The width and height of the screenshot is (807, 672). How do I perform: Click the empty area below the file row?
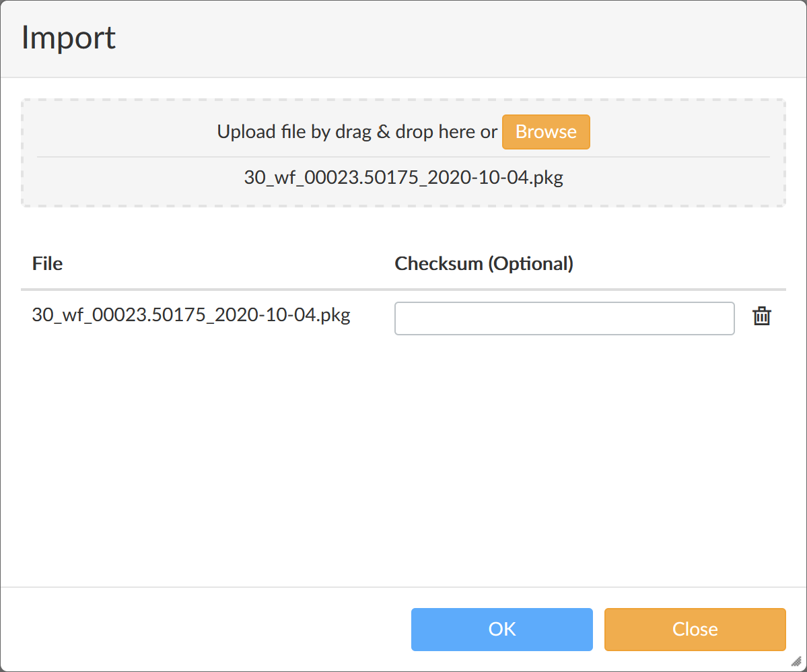coord(404,458)
